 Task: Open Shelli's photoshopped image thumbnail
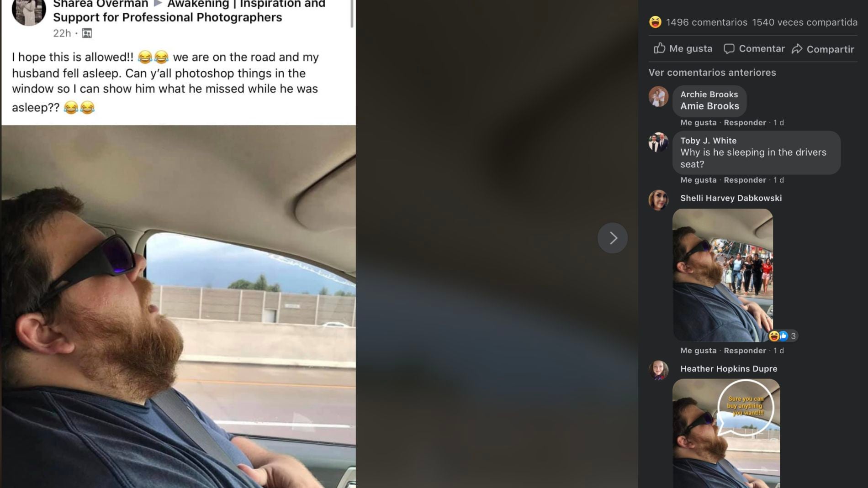point(722,275)
